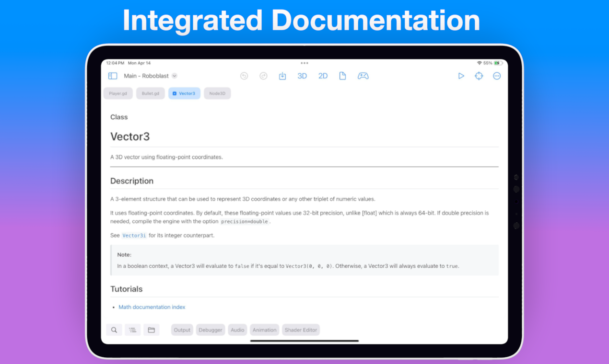Open the game controller view
The width and height of the screenshot is (609, 364).
[363, 76]
